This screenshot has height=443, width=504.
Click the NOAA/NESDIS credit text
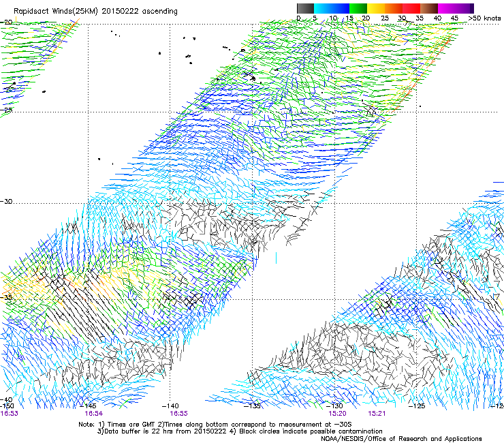point(401,439)
